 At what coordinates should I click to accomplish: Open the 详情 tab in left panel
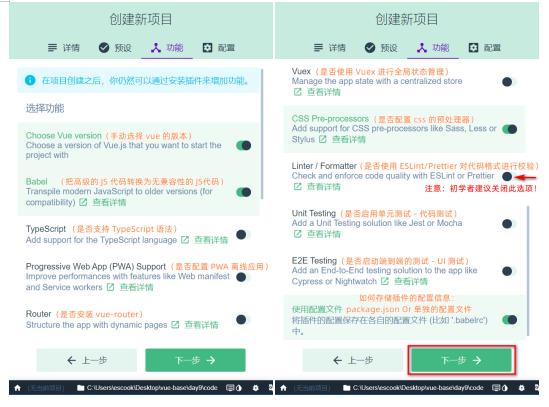[x=64, y=48]
